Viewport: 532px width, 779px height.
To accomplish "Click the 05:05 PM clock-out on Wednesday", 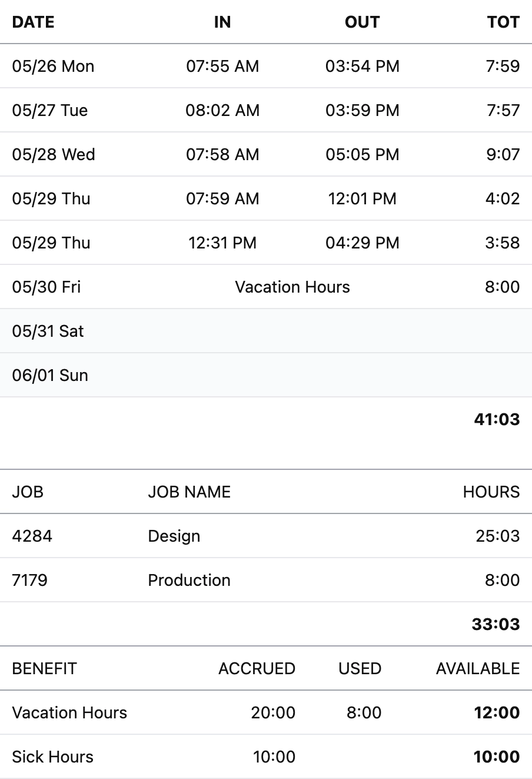I will point(362,154).
